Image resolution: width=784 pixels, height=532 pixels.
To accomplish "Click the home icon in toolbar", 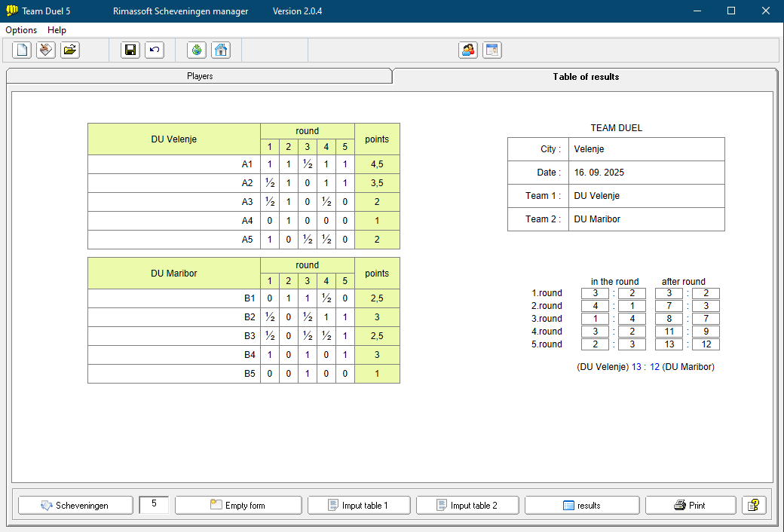I will 221,50.
